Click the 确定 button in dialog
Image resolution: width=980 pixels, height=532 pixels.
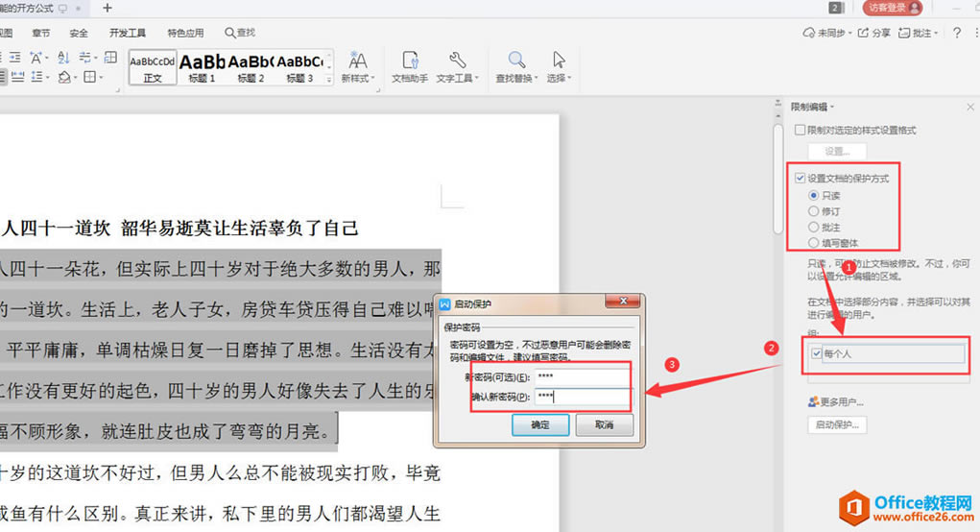(540, 425)
